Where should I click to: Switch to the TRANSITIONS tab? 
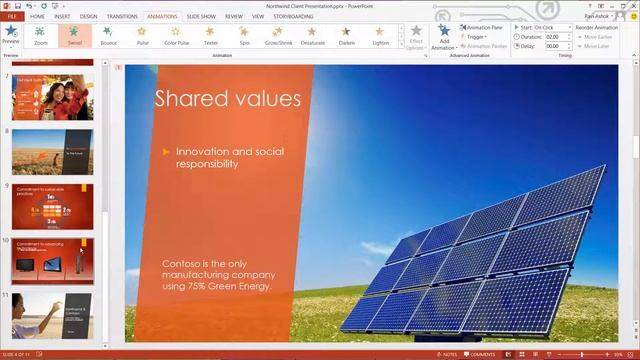tap(122, 16)
